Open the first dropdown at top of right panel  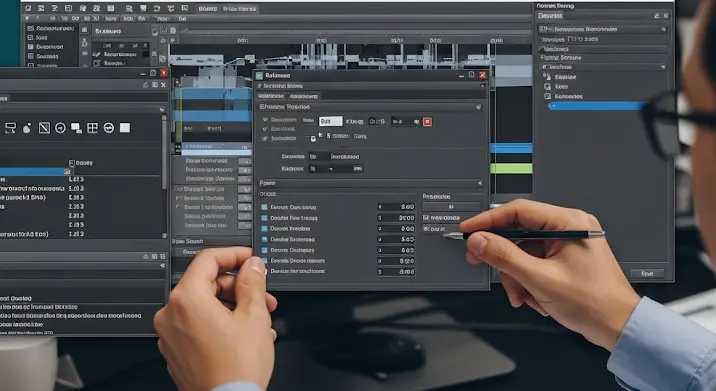coord(602,29)
